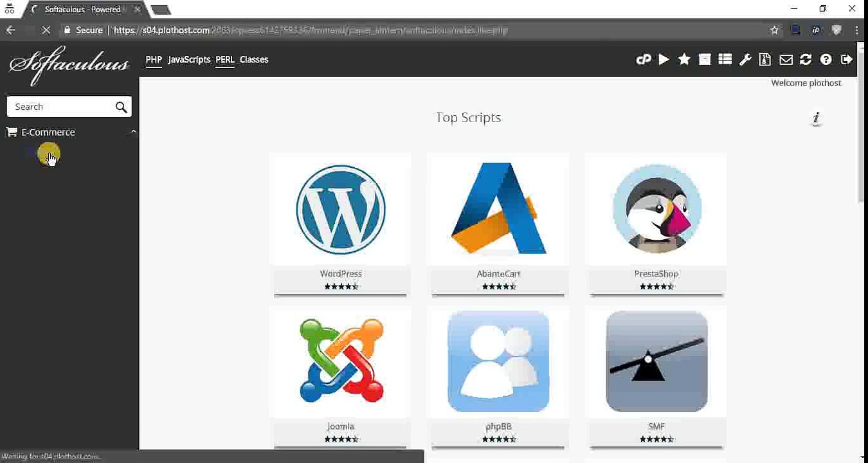Click the zipped file icon in toolbar
Image resolution: width=868 pixels, height=463 pixels.
pyautogui.click(x=765, y=59)
